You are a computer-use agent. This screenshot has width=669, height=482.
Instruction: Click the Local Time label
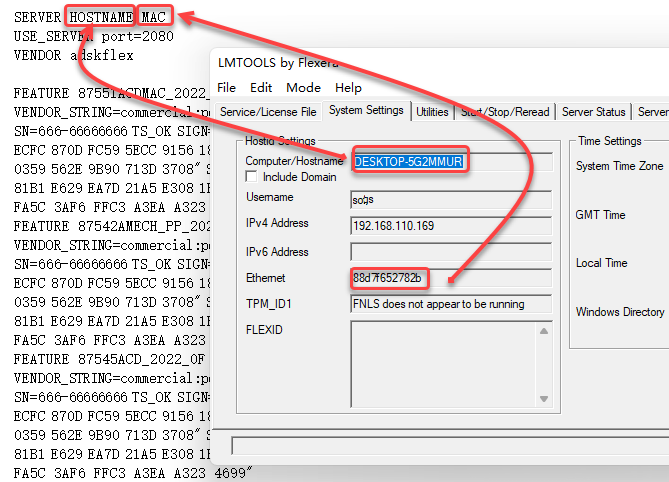tap(602, 263)
